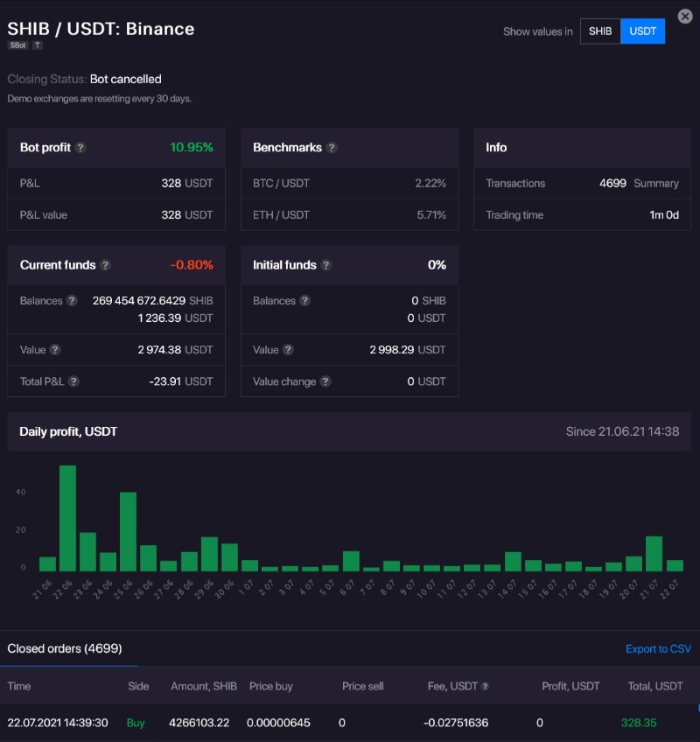
Task: Click the Time column header
Action: (x=19, y=686)
